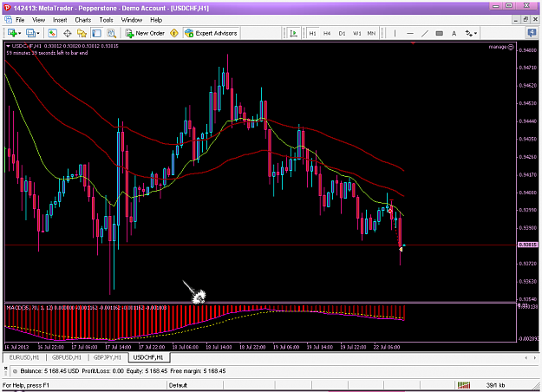Viewport: 542px width, 392px height.
Task: Click the bar-end countdown timer text
Action: (47, 53)
